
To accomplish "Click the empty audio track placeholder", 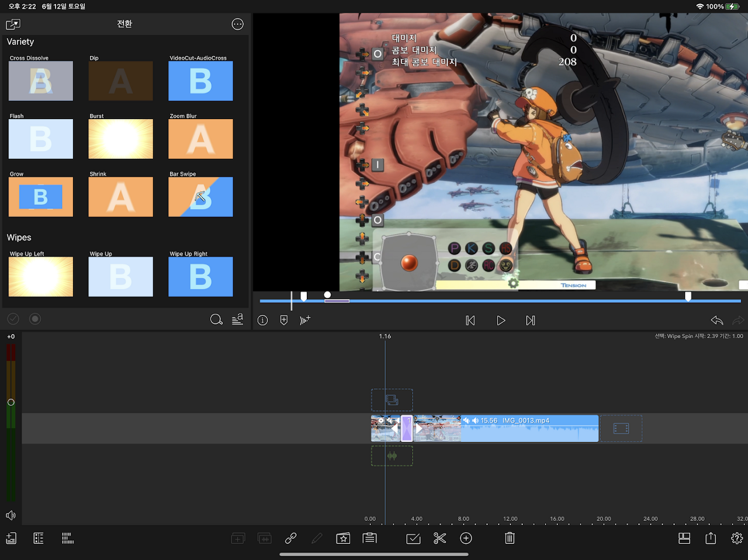I will point(392,455).
